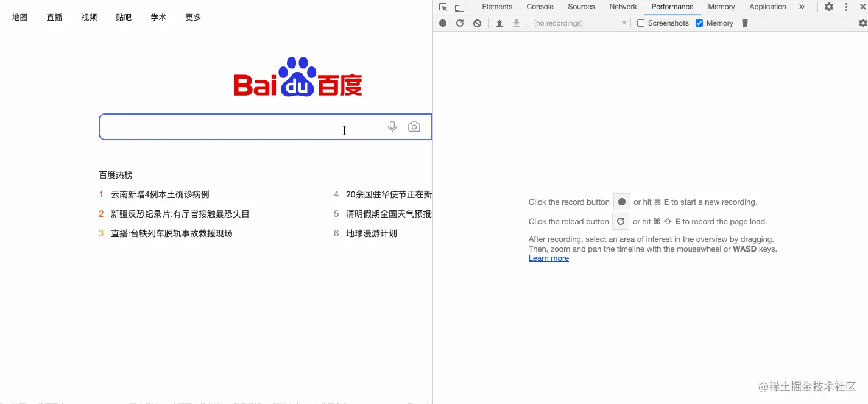
Task: Toggle the device toolbar icon
Action: (459, 7)
